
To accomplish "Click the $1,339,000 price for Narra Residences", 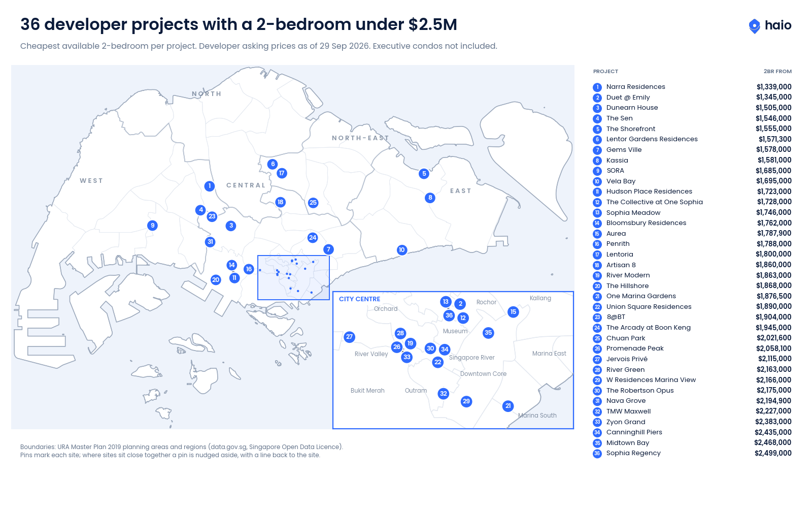I will coord(774,87).
